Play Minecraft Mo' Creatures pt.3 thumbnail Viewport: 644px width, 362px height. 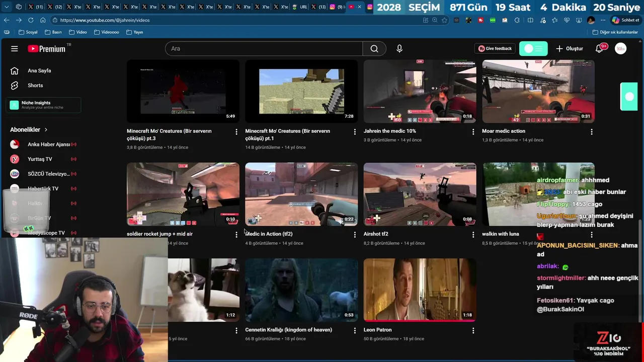click(183, 91)
